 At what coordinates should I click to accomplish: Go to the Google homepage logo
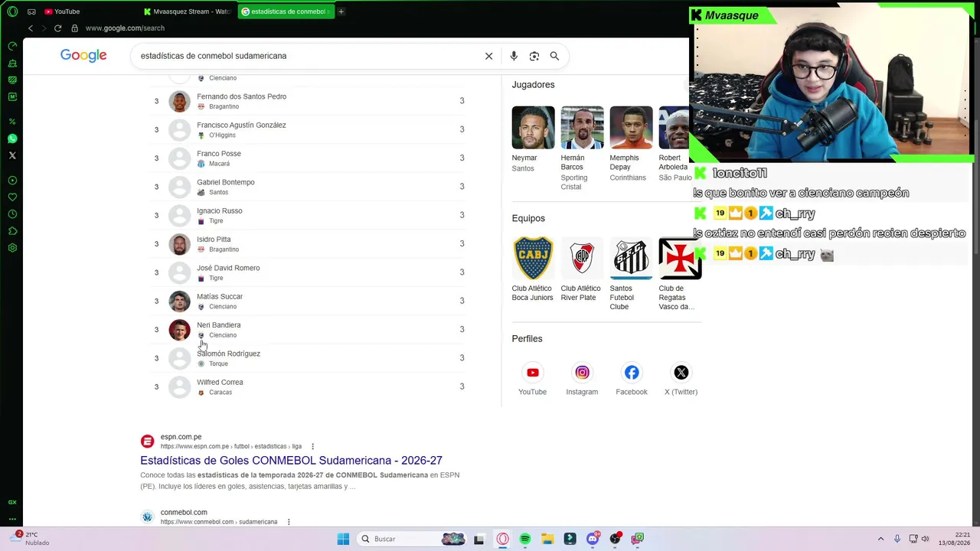[83, 55]
